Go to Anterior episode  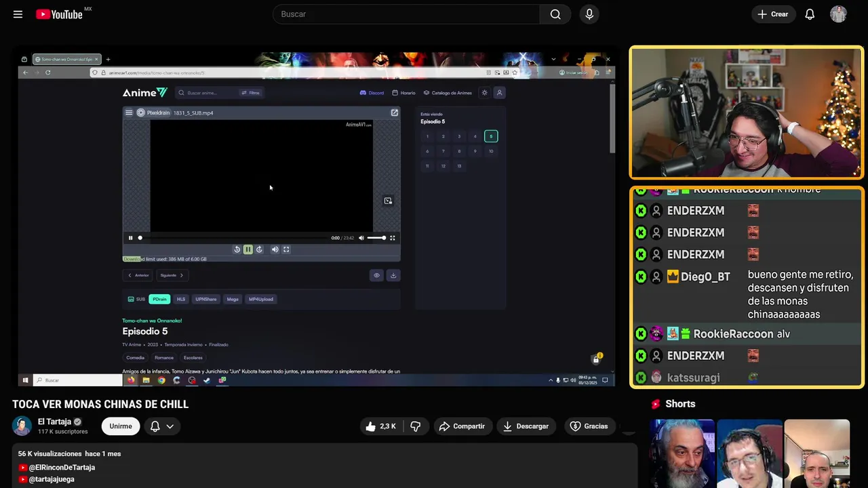click(x=138, y=275)
